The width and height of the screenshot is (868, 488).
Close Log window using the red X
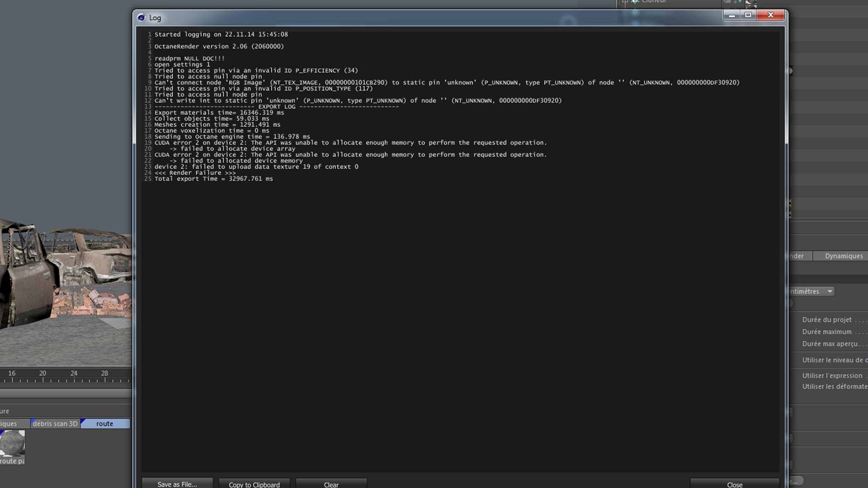(771, 15)
